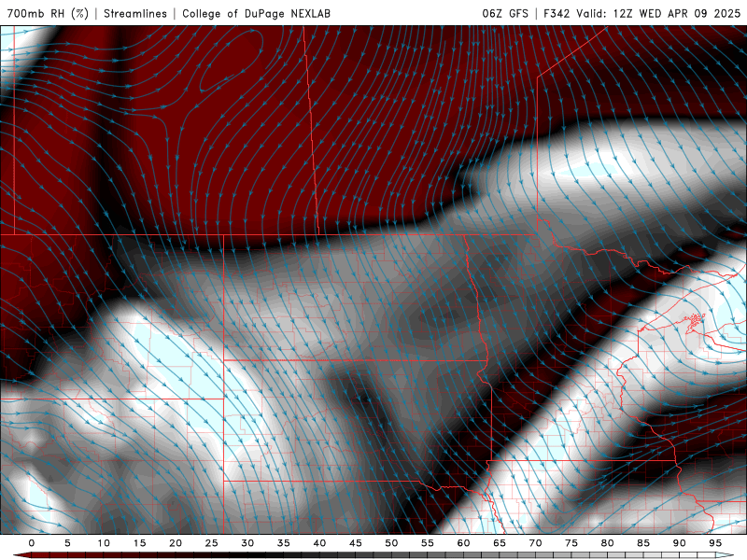Click the "10" label on the color scale

pos(104,543)
